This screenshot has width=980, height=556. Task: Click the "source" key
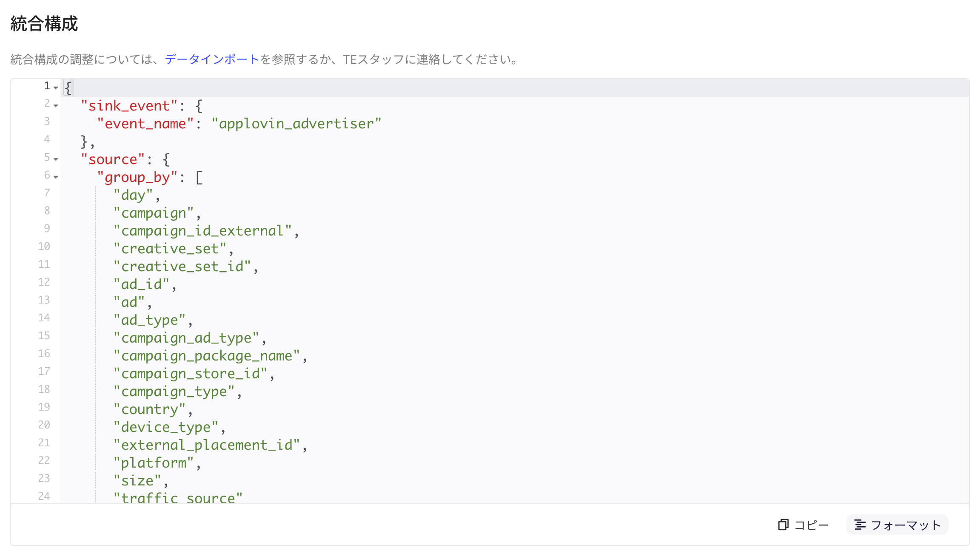[x=113, y=159]
